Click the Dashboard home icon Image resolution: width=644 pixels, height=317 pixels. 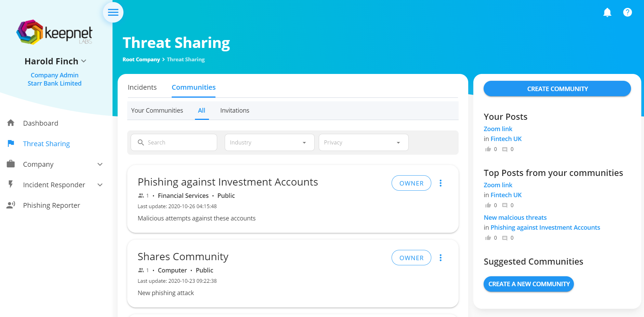11,123
